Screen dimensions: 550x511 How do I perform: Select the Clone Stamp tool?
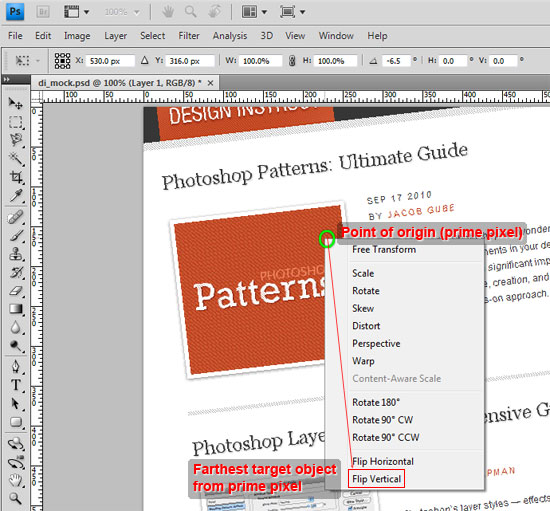tap(16, 254)
